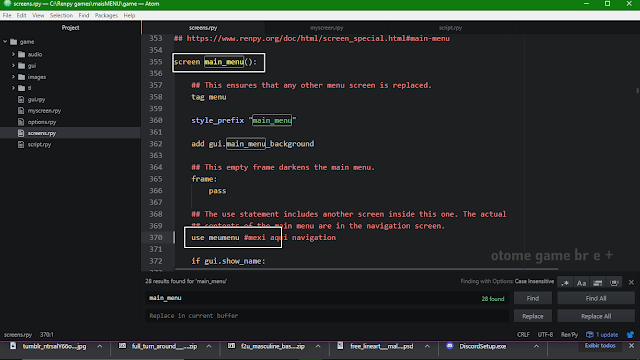
Task: Click the 370:1 cursor position indicator
Action: (47, 335)
